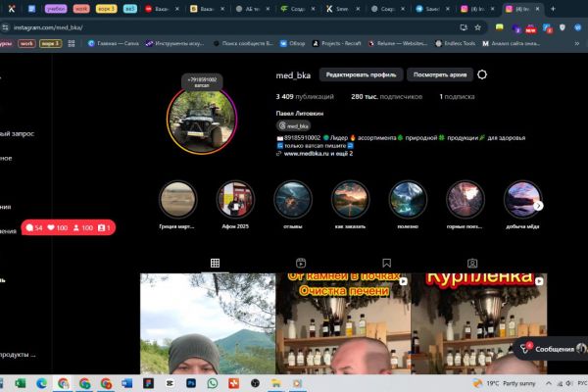Open WhatsApp from the taskbar
588x392 pixels.
[x=213, y=383]
